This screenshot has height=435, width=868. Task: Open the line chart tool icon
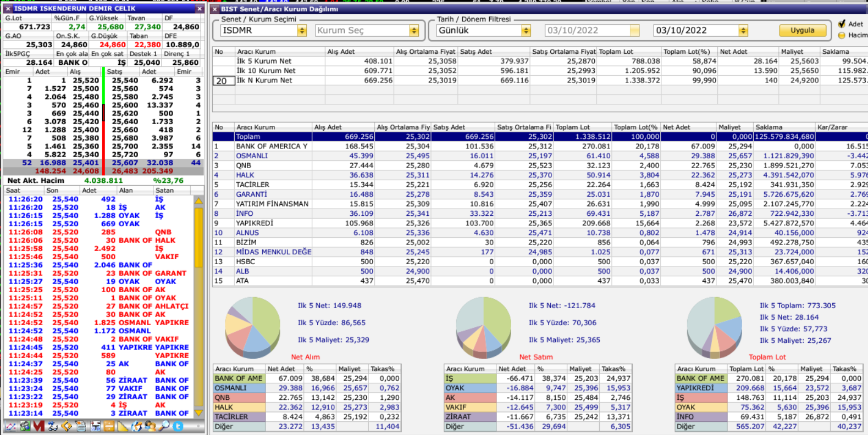(x=10, y=426)
